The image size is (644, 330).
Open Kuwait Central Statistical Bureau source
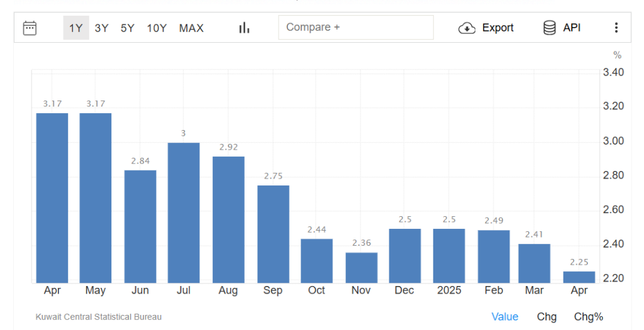pos(99,317)
